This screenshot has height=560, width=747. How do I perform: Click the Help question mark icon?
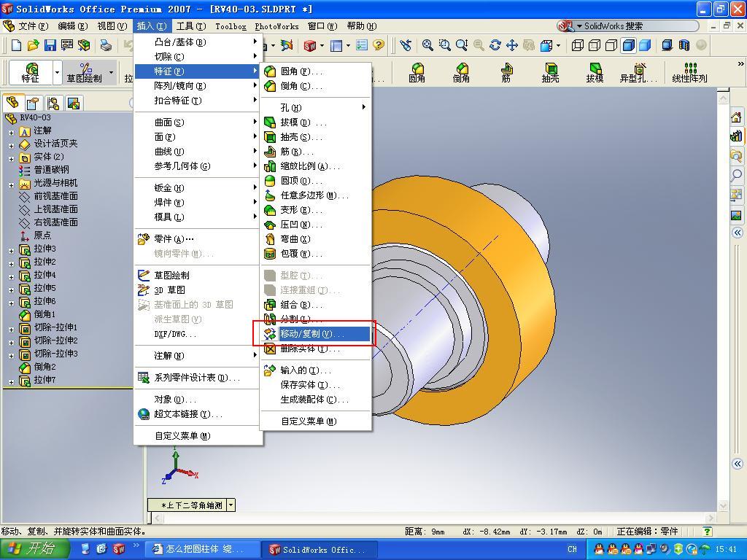coord(379,45)
